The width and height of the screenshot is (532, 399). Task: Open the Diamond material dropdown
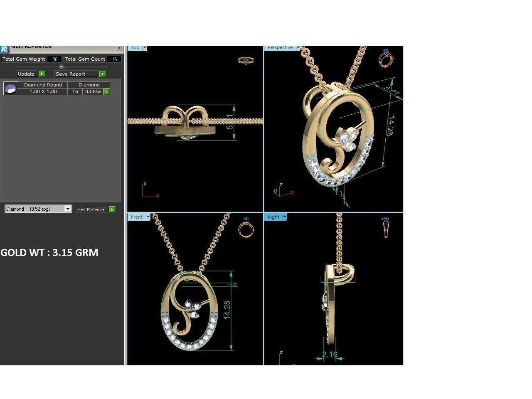tap(68, 209)
